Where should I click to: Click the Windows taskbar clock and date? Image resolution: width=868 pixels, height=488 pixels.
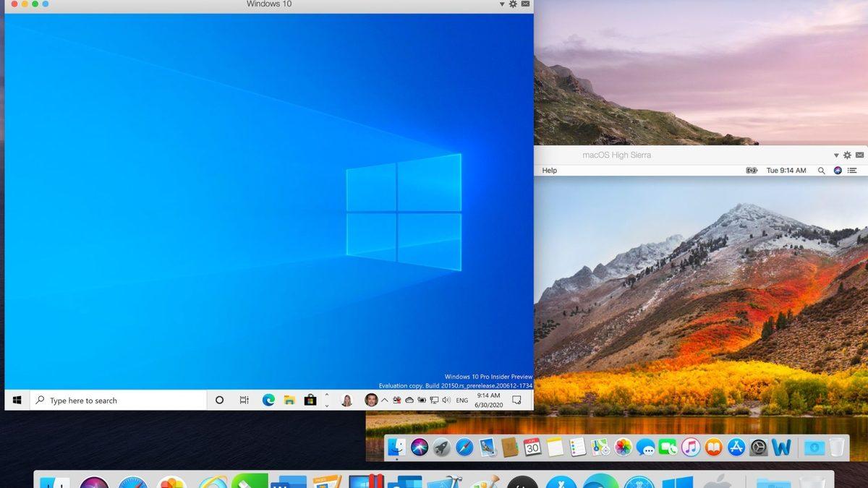[x=488, y=400]
